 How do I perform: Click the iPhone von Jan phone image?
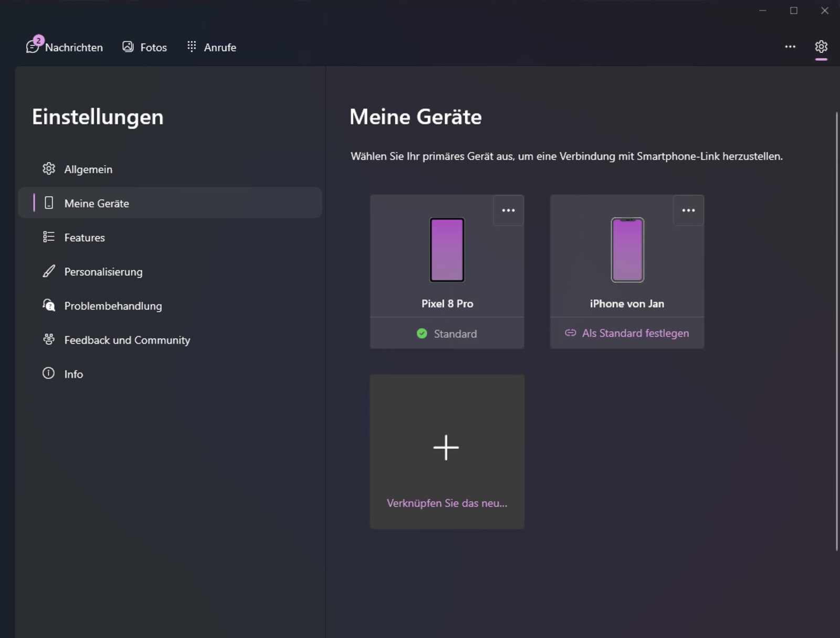pos(627,250)
